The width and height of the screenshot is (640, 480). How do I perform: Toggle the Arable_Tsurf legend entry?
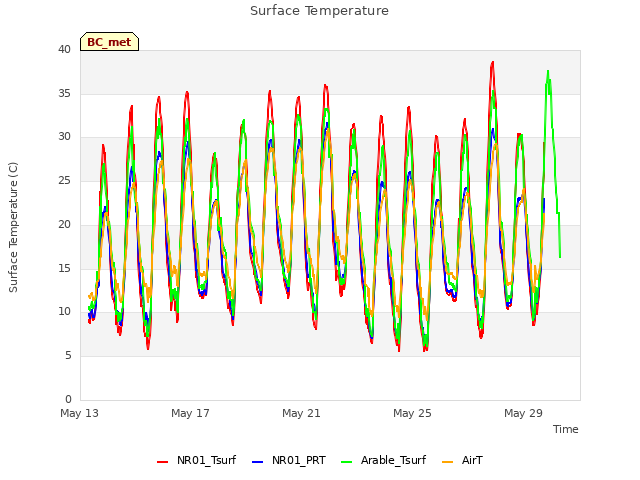(x=383, y=460)
